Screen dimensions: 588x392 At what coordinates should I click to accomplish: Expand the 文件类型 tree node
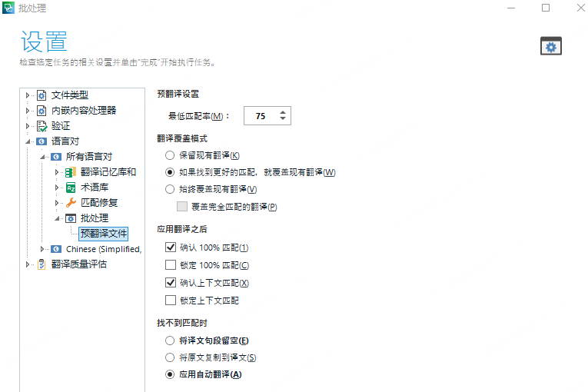coord(28,95)
